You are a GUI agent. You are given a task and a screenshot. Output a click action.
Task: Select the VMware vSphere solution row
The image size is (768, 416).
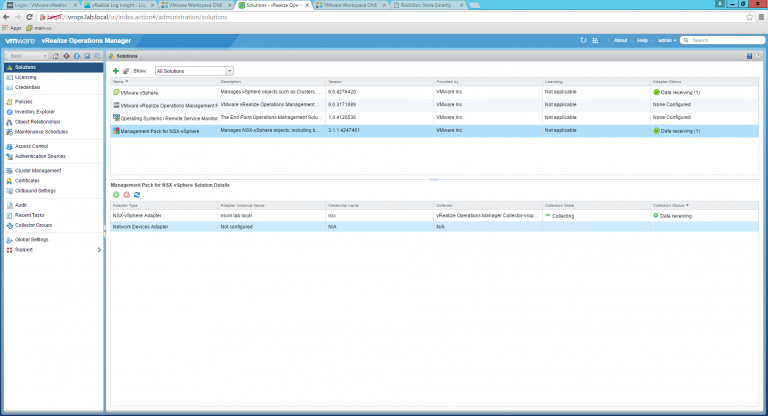434,92
